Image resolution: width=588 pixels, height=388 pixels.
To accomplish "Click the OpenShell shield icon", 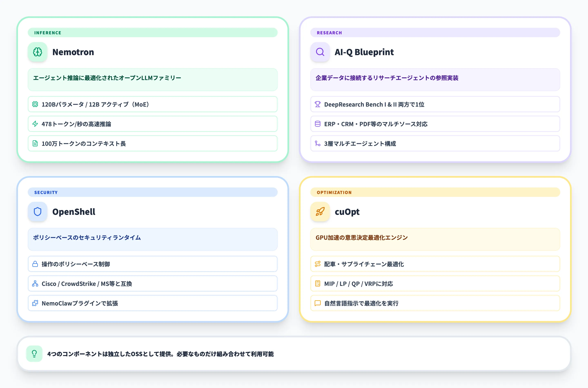I will (37, 212).
